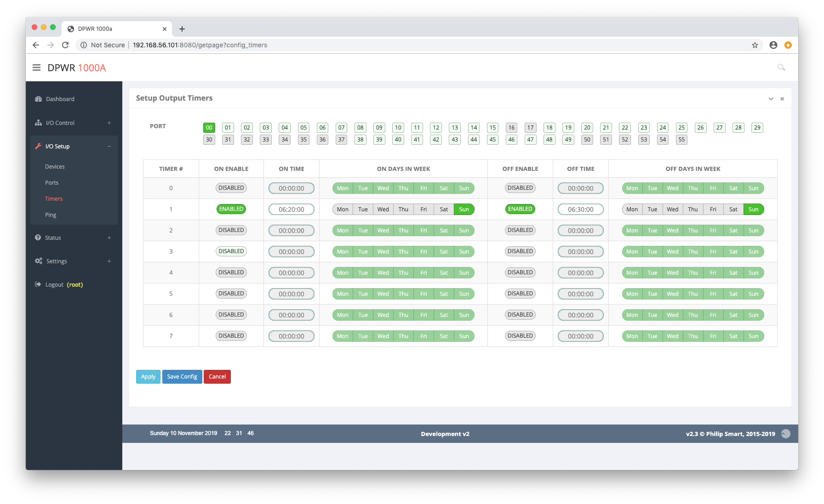Click the Dashboard palette icon

coord(39,99)
